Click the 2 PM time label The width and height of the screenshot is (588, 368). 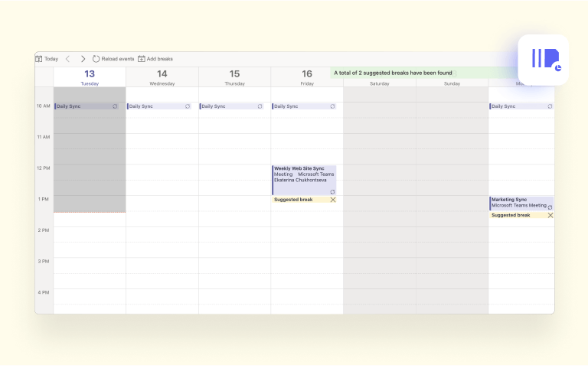pos(44,230)
